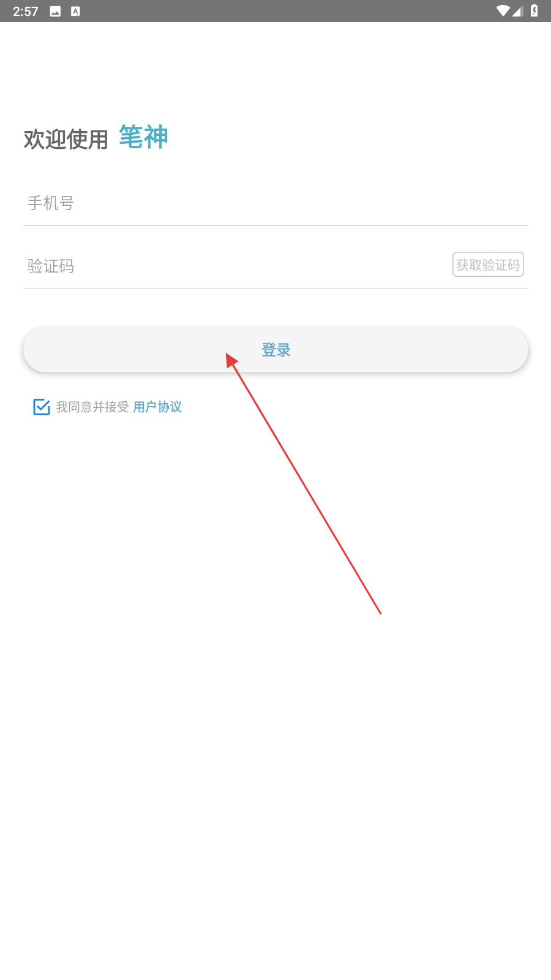Tap the Wi-Fi signal icon

pos(503,11)
